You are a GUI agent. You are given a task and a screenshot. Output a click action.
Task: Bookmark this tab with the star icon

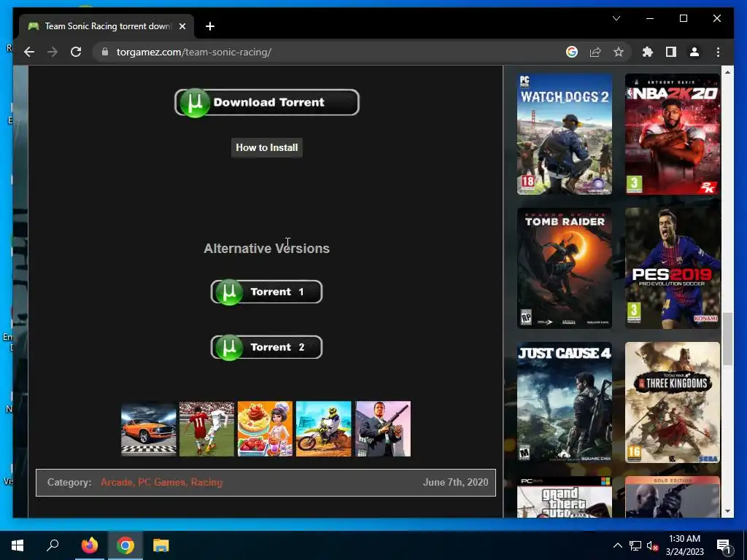[x=619, y=52]
